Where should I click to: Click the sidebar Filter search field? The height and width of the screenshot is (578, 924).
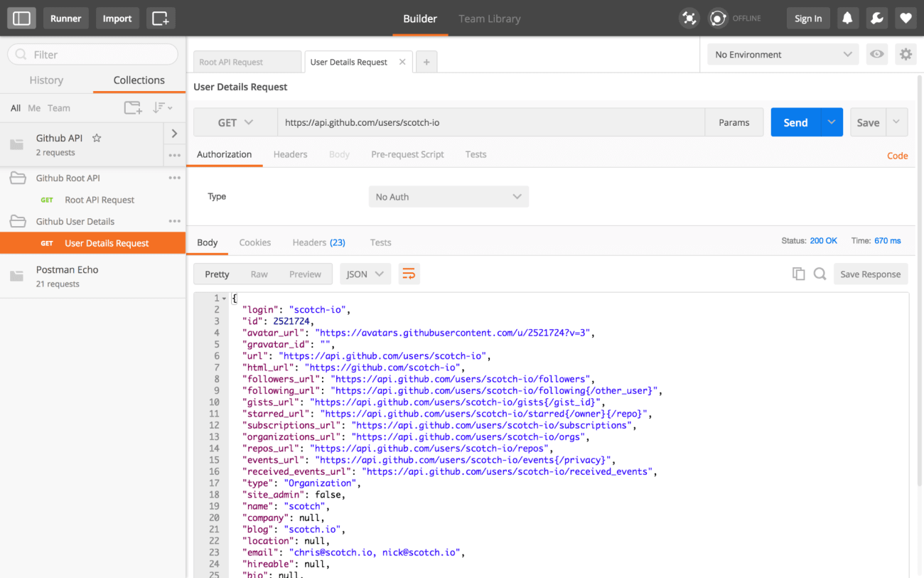pos(92,54)
